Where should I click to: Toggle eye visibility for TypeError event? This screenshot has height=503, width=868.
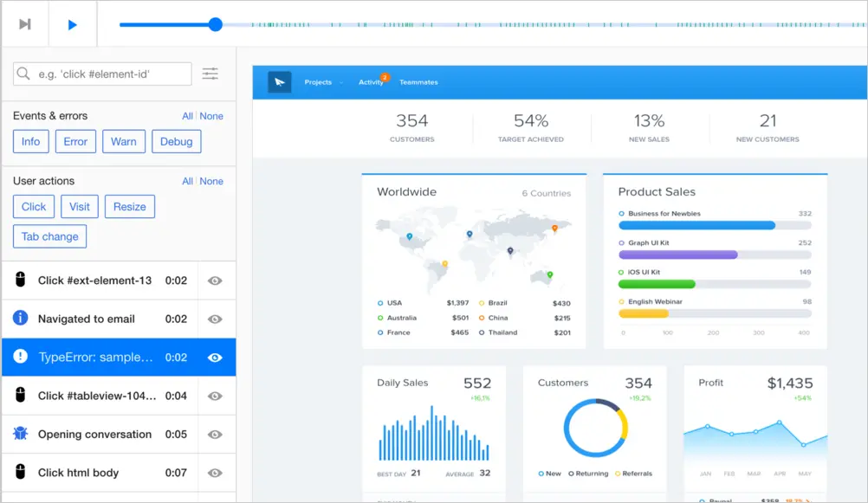coord(215,358)
